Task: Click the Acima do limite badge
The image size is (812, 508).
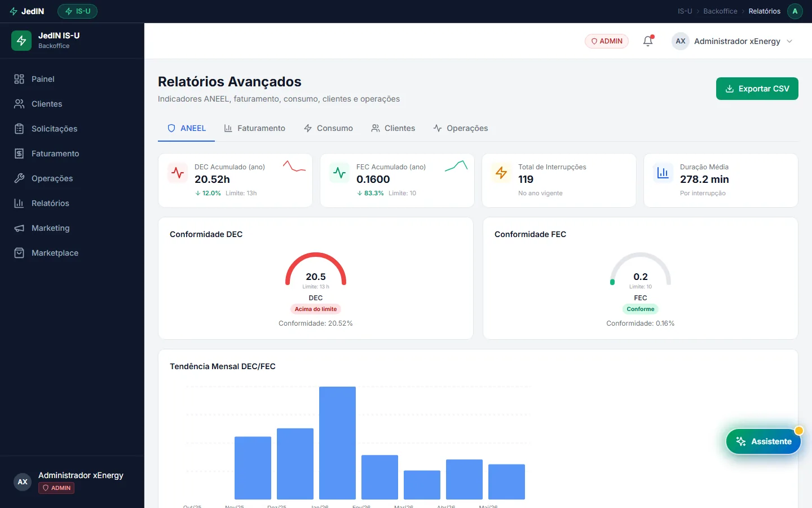Action: [x=316, y=309]
